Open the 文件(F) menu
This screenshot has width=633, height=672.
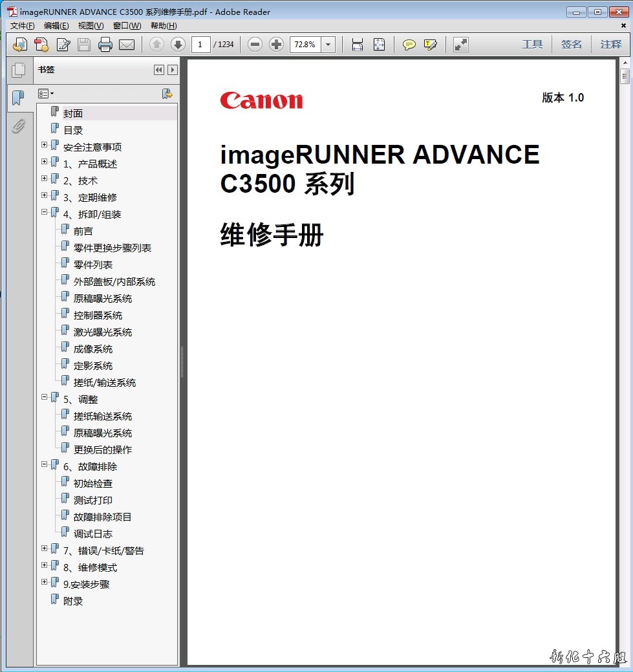pos(23,26)
